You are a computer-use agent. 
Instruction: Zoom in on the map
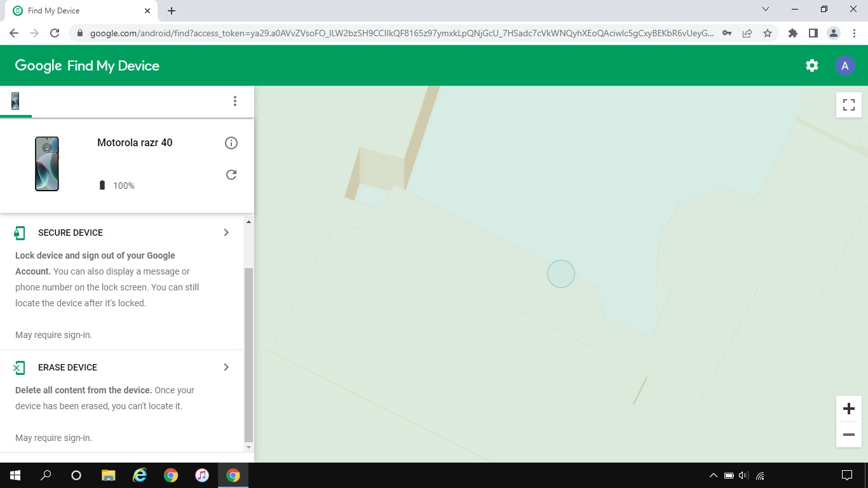[848, 409]
